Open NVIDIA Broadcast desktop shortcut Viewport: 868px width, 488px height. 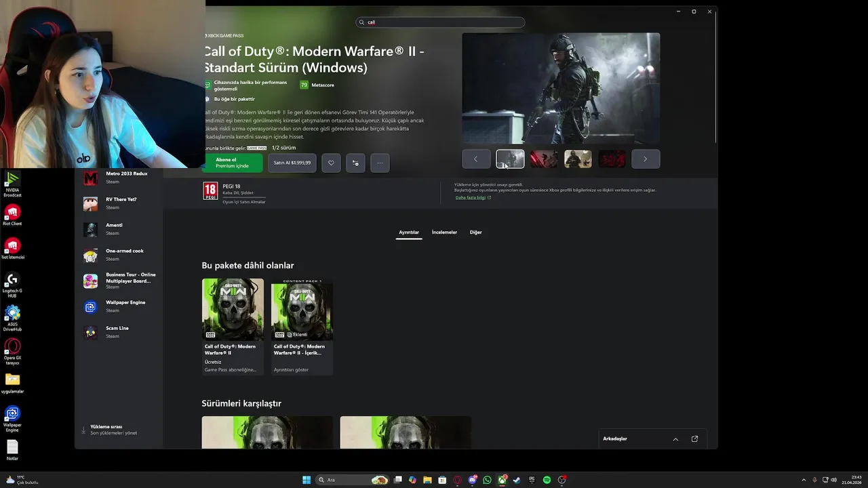pos(12,184)
